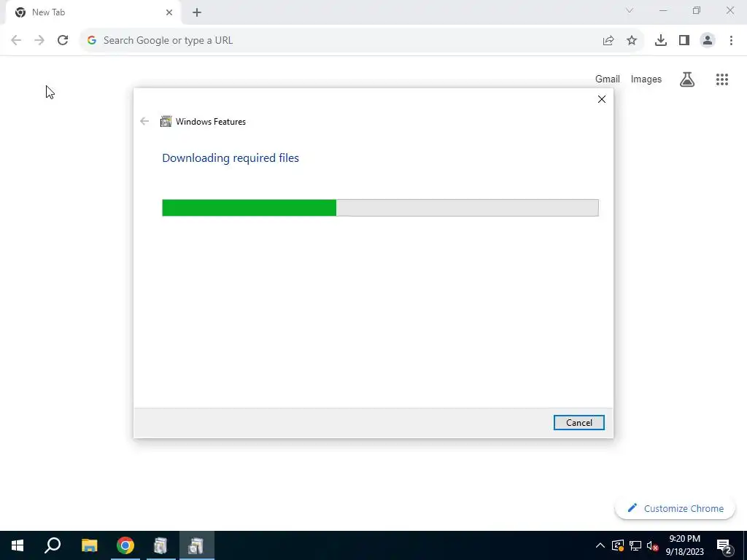Open Search Labs flask icon
This screenshot has width=747, height=560.
pyautogui.click(x=687, y=79)
